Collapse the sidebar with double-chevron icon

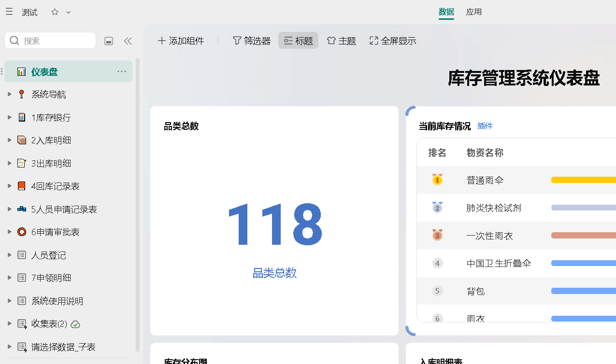[128, 41]
